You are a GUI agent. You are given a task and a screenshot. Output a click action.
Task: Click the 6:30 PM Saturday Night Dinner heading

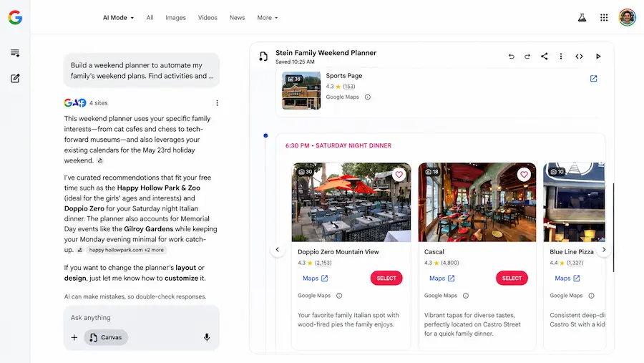338,145
